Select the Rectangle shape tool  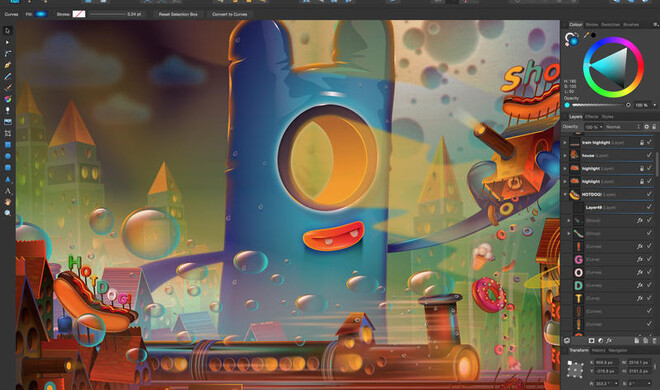[x=8, y=145]
